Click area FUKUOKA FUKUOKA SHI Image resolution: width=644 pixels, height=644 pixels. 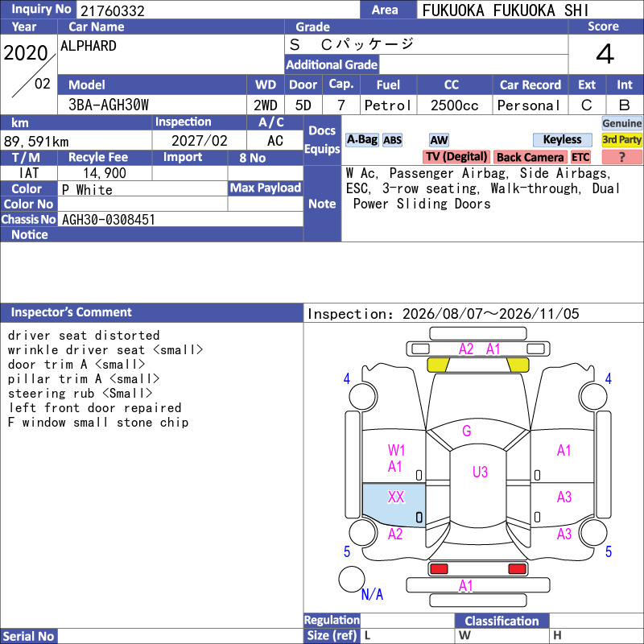(x=506, y=10)
